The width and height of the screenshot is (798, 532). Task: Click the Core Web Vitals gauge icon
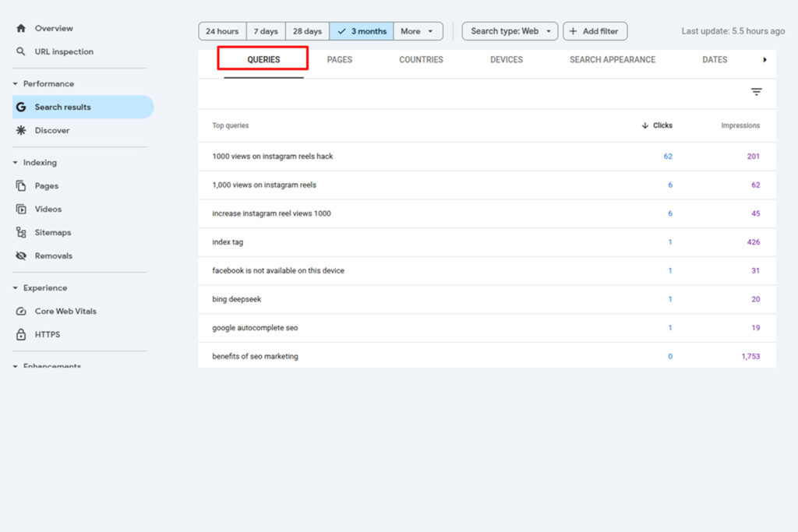click(21, 312)
